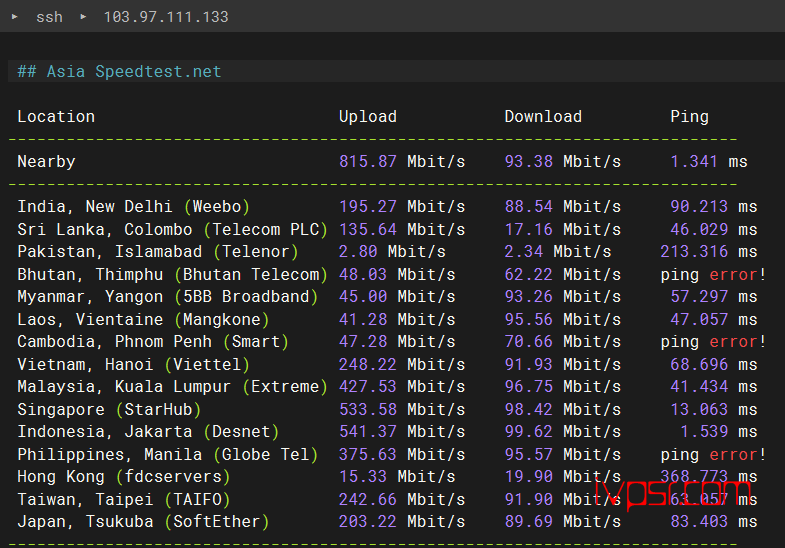Click Laos upload value 41.28
This screenshot has height=548, width=785.
pos(363,320)
